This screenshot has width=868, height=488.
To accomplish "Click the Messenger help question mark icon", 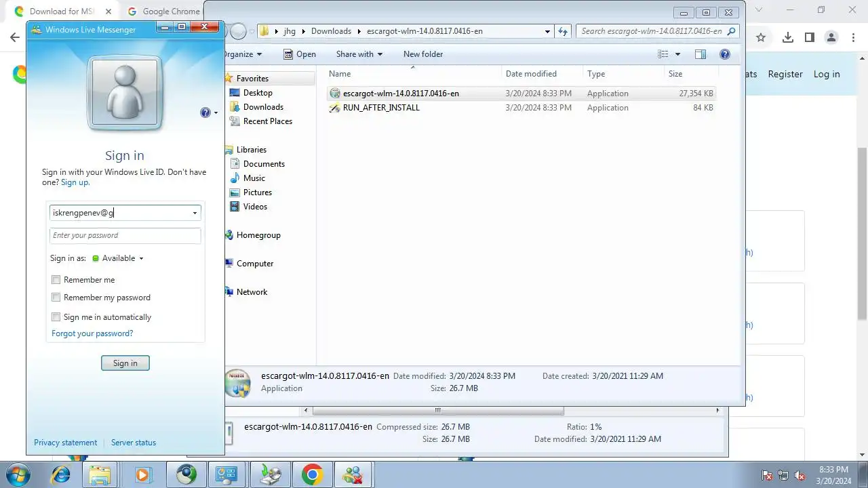I will coord(205,113).
